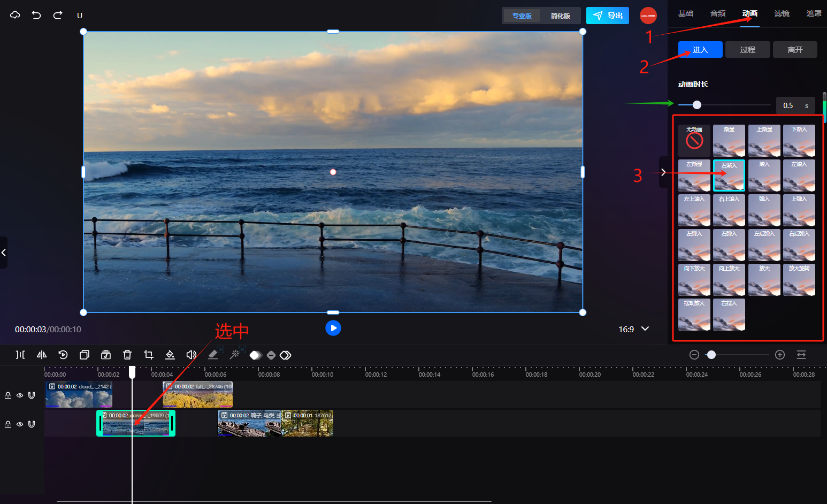Select the crop tool icon

pos(149,355)
